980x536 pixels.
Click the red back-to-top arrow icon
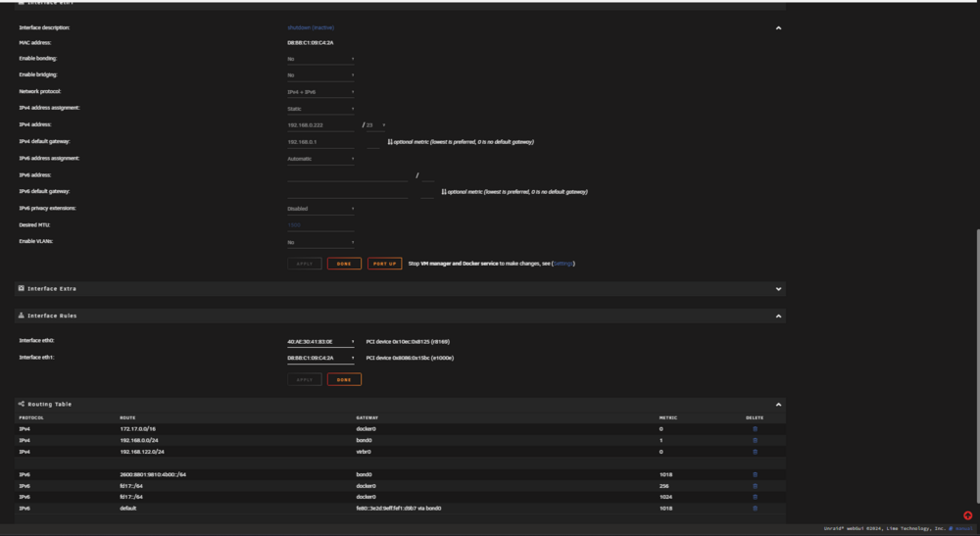pos(967,515)
